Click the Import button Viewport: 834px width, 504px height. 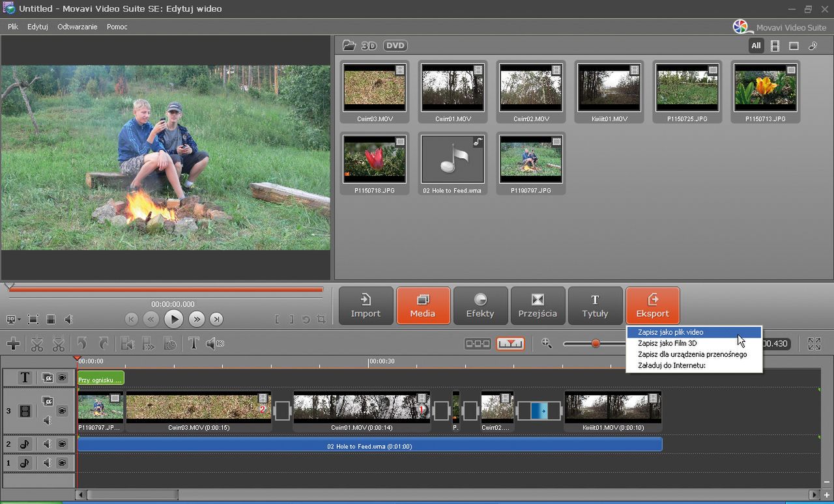tap(366, 305)
